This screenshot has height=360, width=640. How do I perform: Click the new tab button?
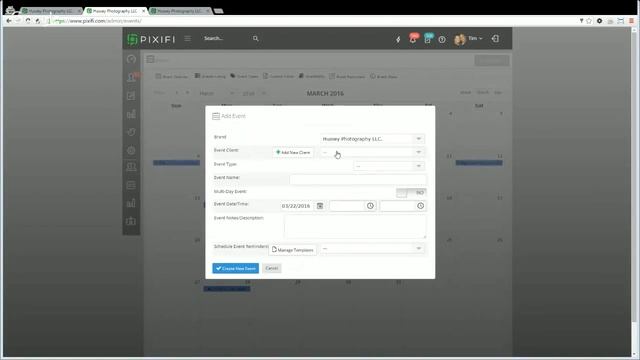pos(218,11)
